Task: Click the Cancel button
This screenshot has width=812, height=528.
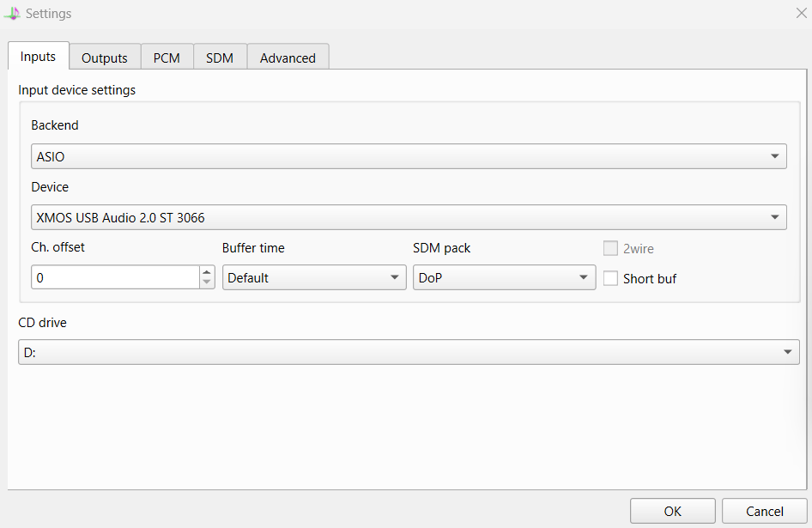Action: pos(764,512)
